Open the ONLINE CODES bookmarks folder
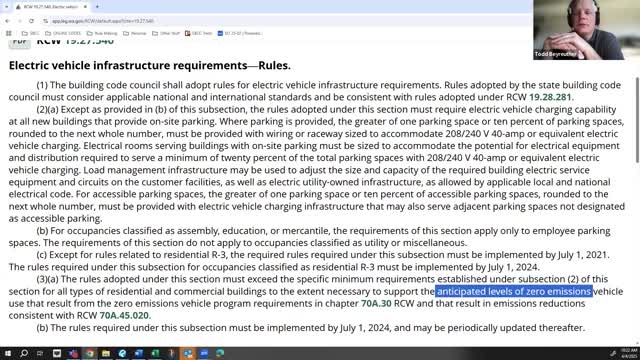 pos(63,33)
